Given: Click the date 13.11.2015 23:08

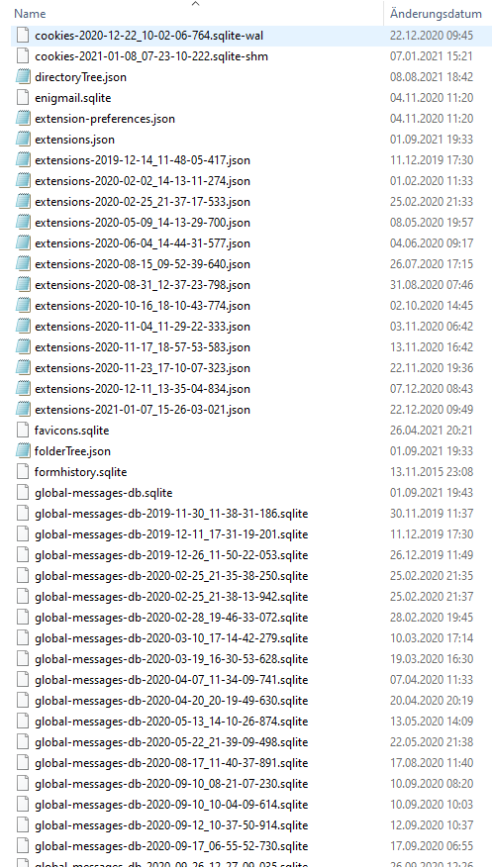Looking at the screenshot, I should [x=432, y=472].
